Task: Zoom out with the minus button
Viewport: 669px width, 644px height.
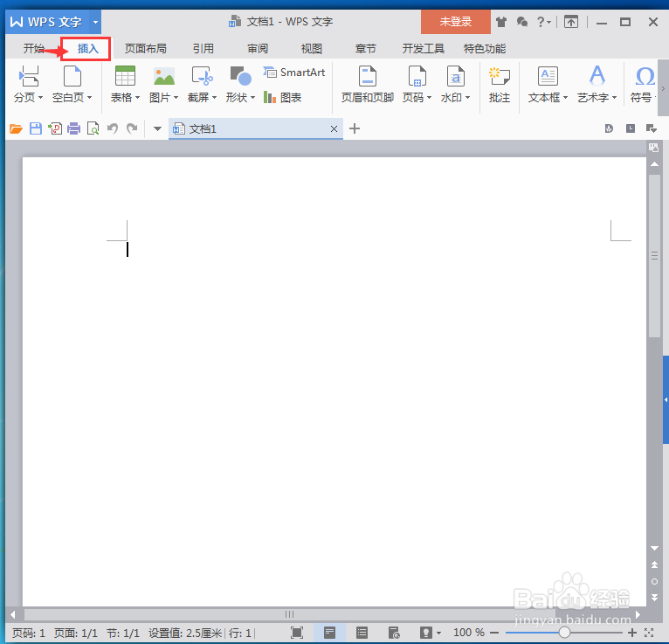Action: pyautogui.click(x=494, y=633)
